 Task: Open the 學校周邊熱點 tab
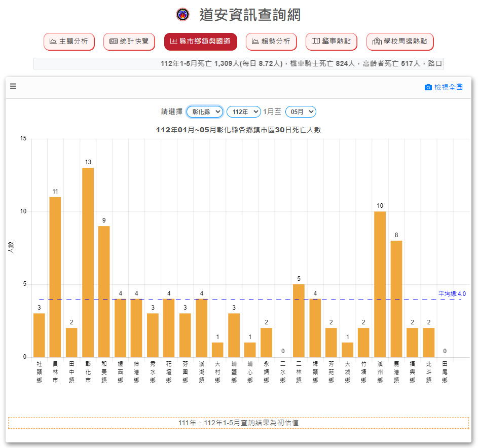pyautogui.click(x=400, y=42)
